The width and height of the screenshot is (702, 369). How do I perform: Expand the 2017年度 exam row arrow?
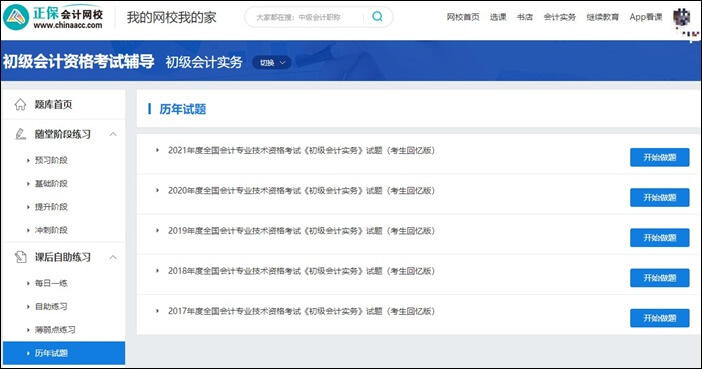coord(157,311)
